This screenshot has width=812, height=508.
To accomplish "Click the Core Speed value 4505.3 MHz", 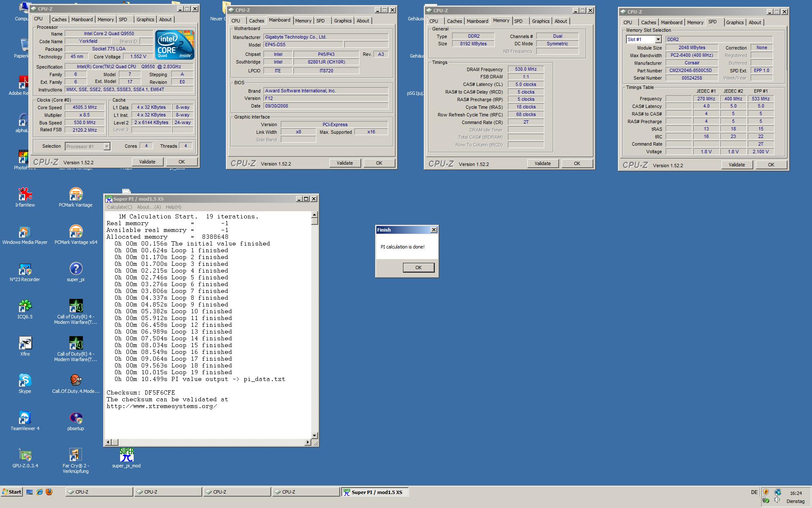I will (85, 108).
